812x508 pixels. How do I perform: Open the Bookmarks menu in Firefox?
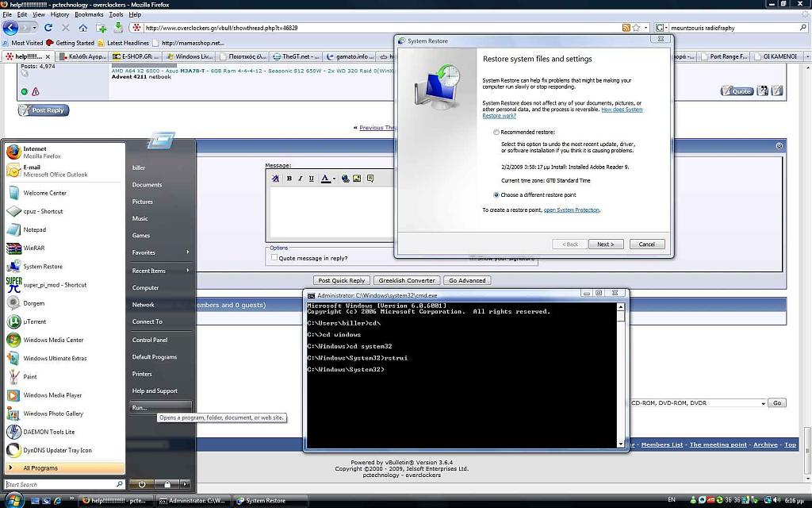[x=89, y=14]
